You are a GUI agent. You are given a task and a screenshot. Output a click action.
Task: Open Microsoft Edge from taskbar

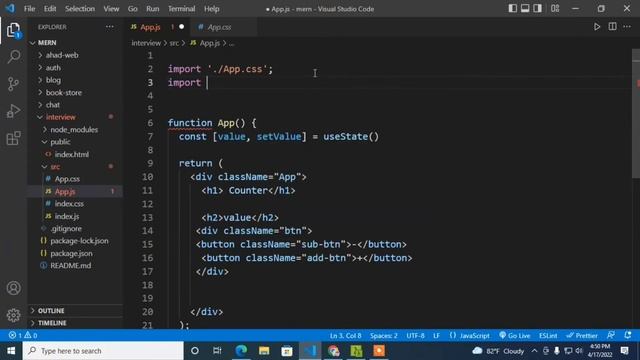[x=241, y=351]
